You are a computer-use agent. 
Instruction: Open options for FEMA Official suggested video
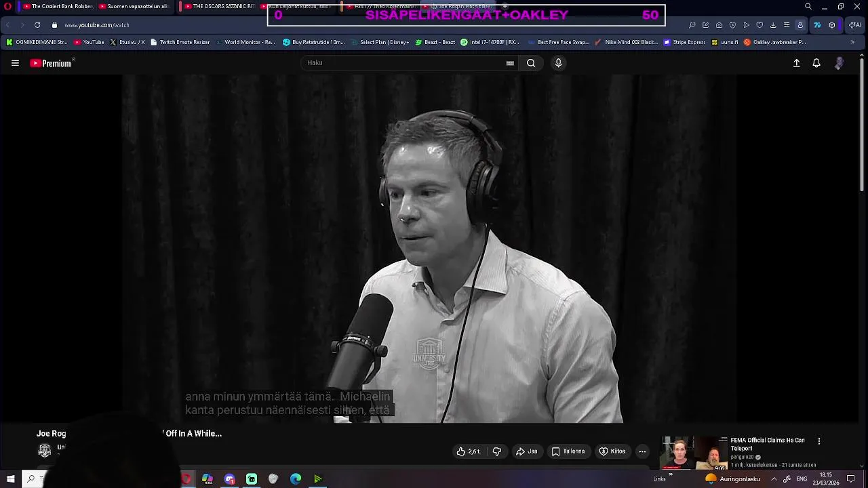pyautogui.click(x=818, y=441)
